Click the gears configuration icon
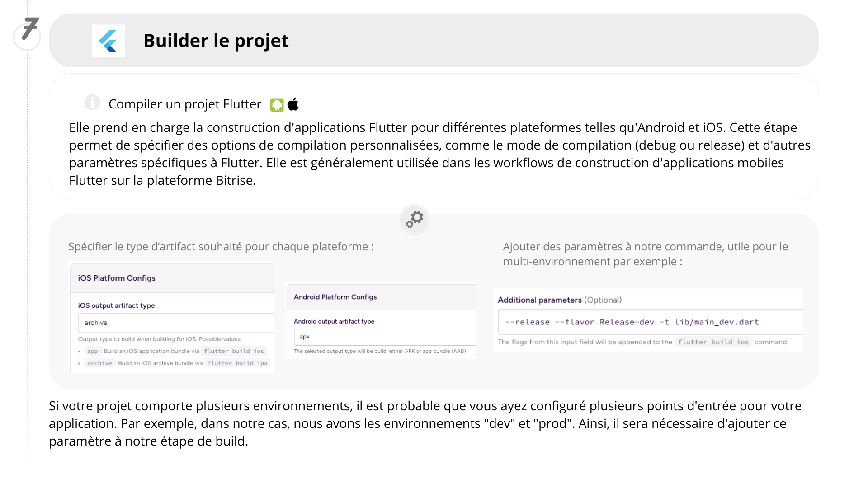This screenshot has height=488, width=868. click(415, 219)
